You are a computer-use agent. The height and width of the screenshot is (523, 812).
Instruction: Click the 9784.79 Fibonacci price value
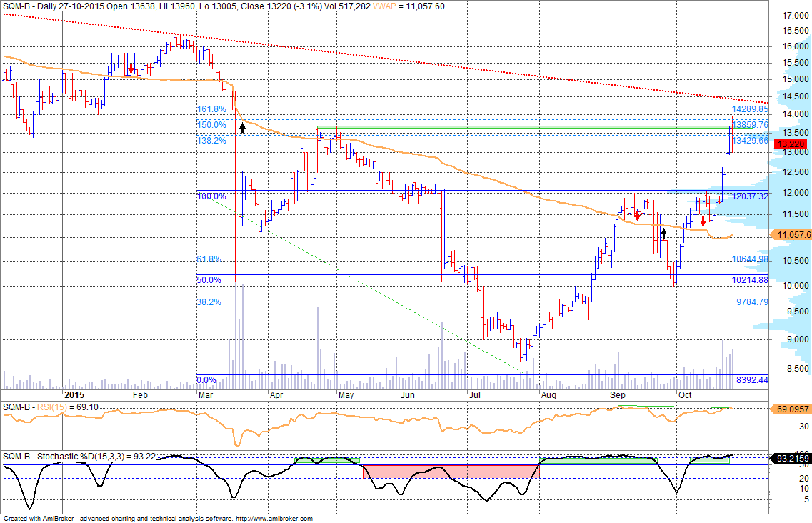tap(753, 302)
